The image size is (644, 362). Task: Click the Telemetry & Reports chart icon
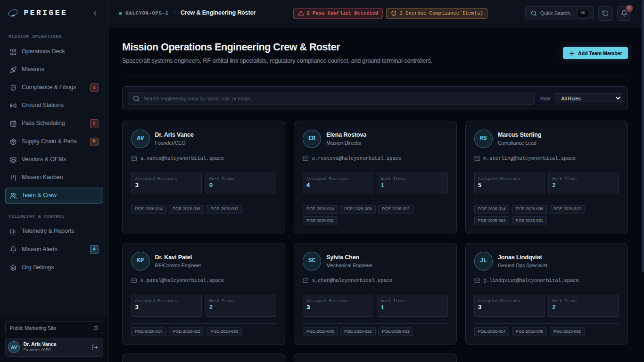pyautogui.click(x=13, y=231)
